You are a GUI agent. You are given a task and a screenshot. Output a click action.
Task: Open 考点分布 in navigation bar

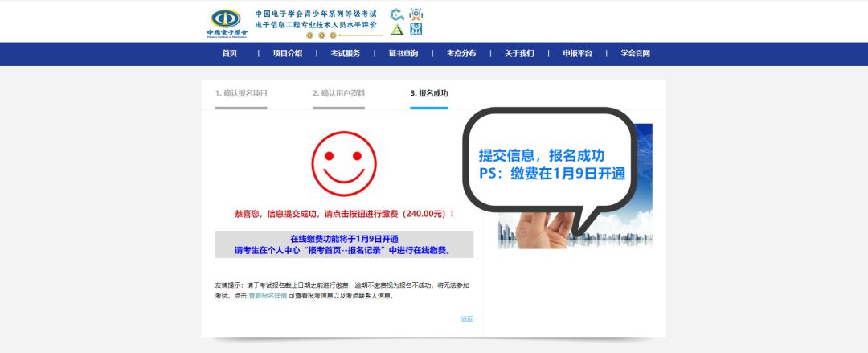461,54
